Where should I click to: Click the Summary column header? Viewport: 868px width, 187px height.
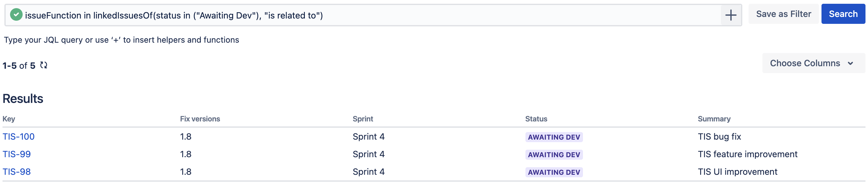coord(714,119)
